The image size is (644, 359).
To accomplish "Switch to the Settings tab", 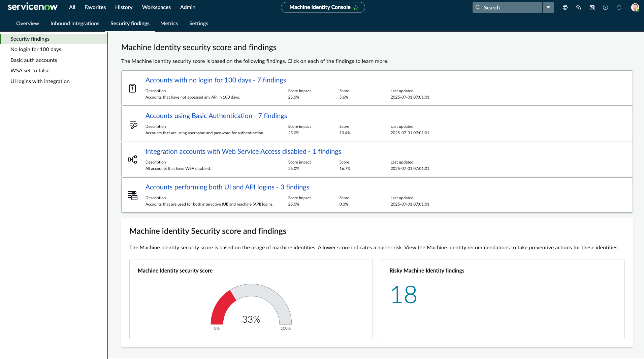I will pyautogui.click(x=199, y=23).
